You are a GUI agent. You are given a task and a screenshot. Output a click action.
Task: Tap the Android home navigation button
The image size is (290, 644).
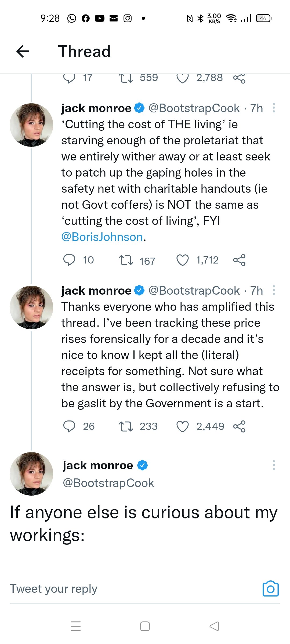(145, 626)
